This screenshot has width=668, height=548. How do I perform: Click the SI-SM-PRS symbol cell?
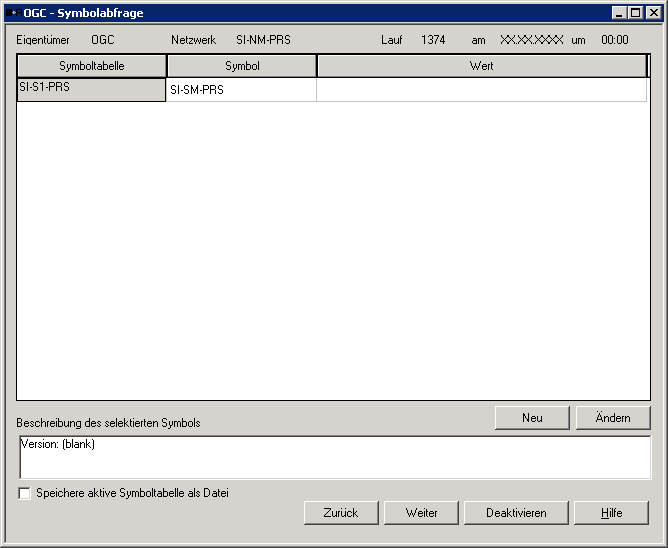coord(241,90)
